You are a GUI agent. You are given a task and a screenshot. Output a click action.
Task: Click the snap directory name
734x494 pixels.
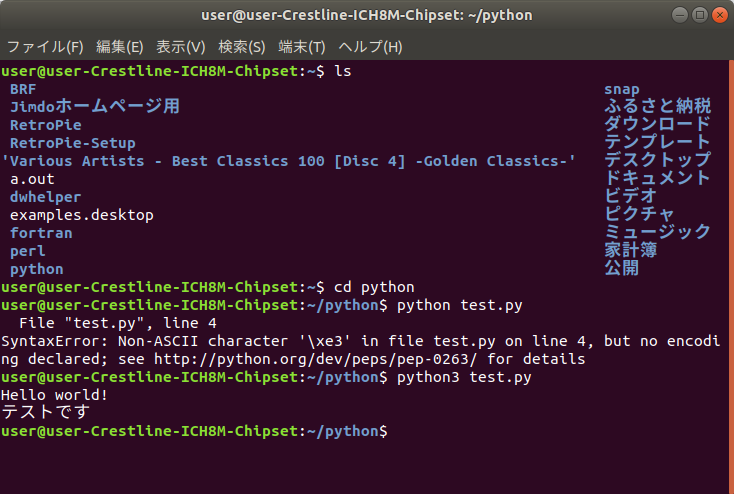click(x=622, y=89)
